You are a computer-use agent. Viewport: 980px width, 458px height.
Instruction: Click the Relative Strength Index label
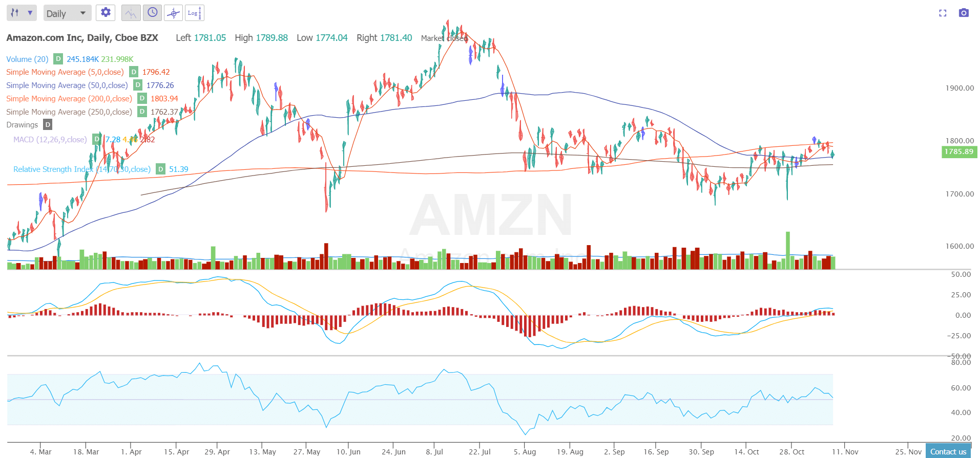82,169
